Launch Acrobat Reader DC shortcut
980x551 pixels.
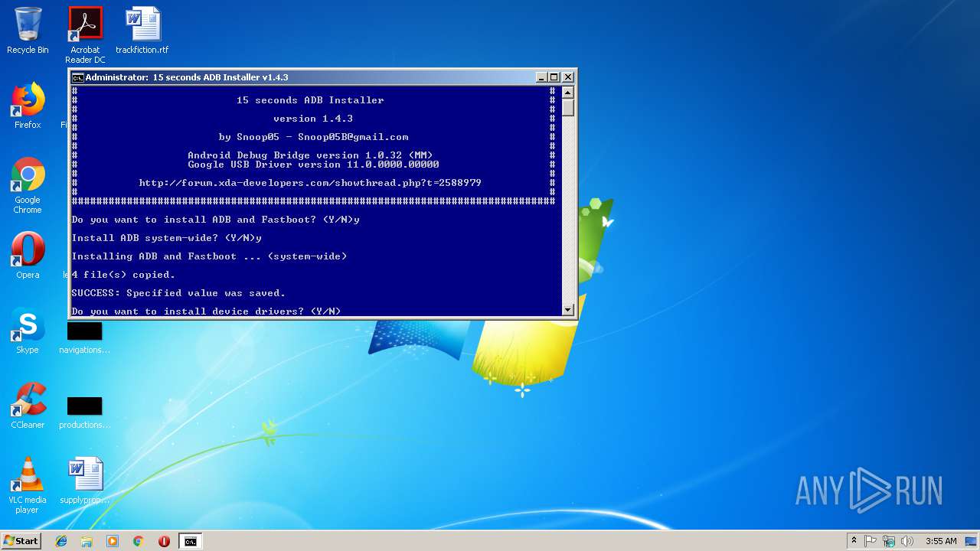pos(85,34)
